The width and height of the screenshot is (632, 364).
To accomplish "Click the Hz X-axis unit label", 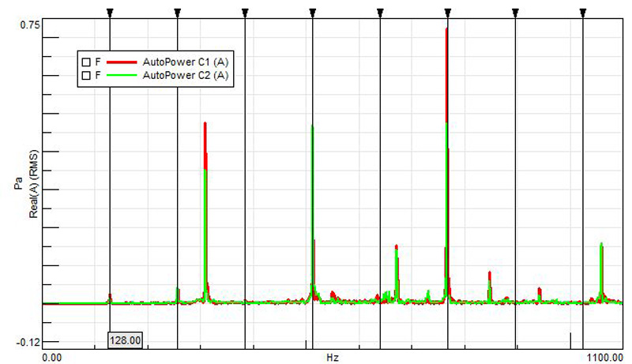I will (333, 358).
